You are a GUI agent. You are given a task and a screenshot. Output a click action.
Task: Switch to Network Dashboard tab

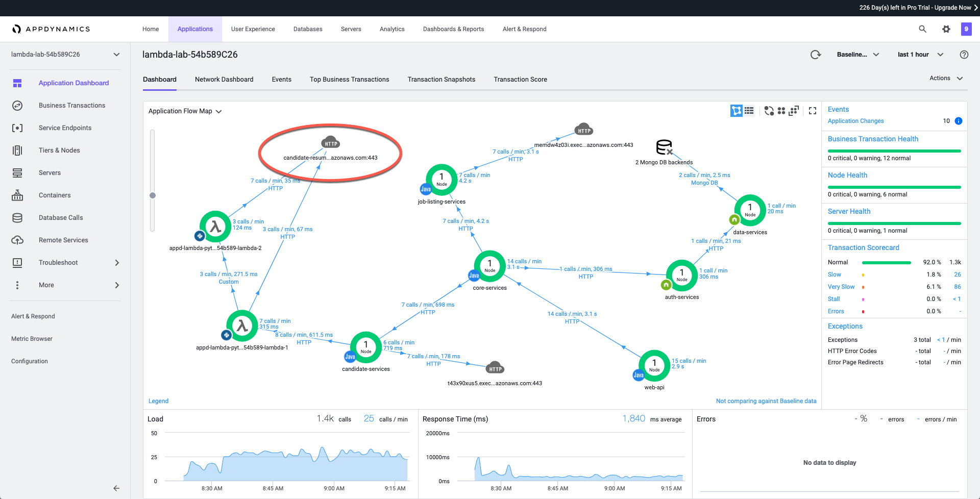224,80
